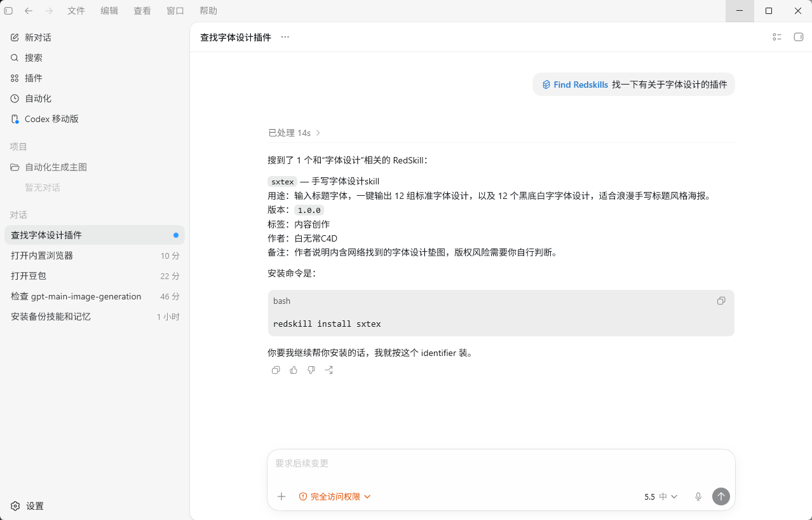812x520 pixels.
Task: Click the Find Redskills skill tag
Action: (575, 85)
